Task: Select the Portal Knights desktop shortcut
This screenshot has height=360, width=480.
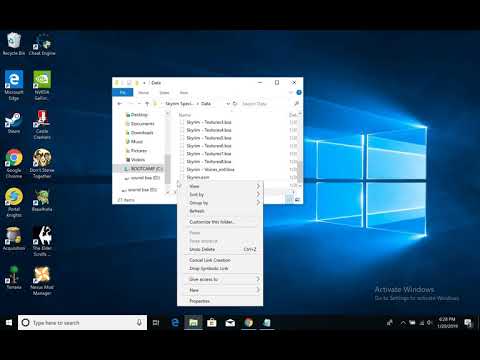Action: (14, 203)
